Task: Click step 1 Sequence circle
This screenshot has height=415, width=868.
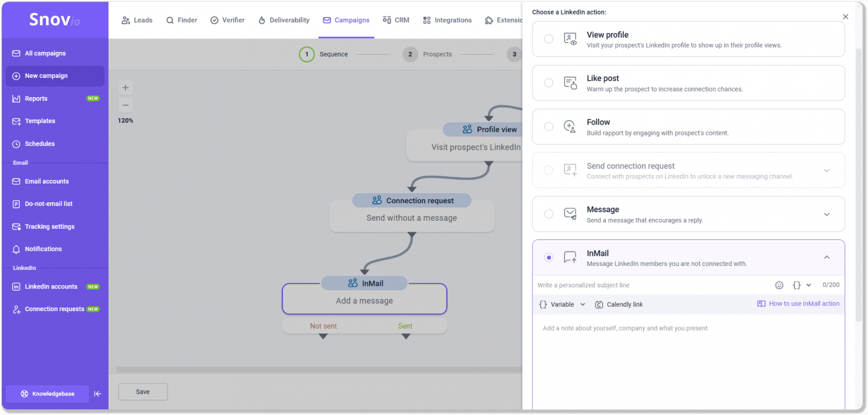Action: pos(307,54)
